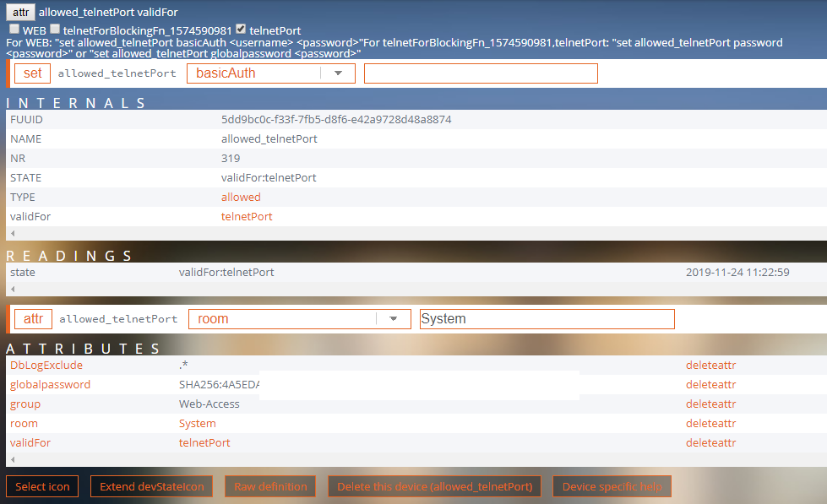827x504 pixels.
Task: Open the room attribute dropdown
Action: [x=300, y=319]
